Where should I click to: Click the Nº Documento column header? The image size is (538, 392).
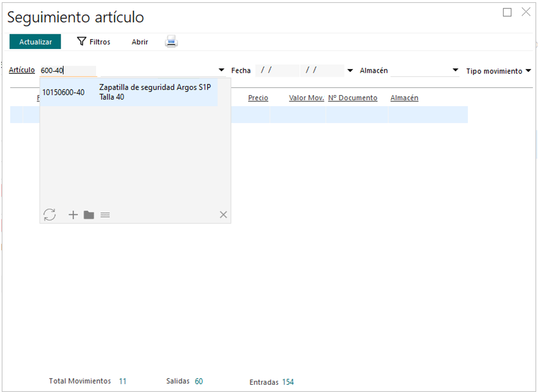[x=352, y=98]
